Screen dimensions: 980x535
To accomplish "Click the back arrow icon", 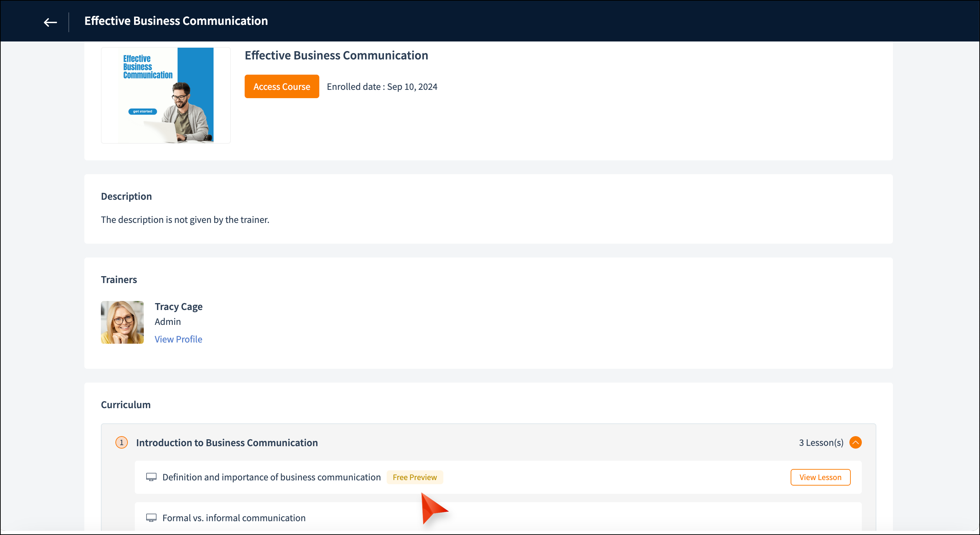I will [50, 22].
